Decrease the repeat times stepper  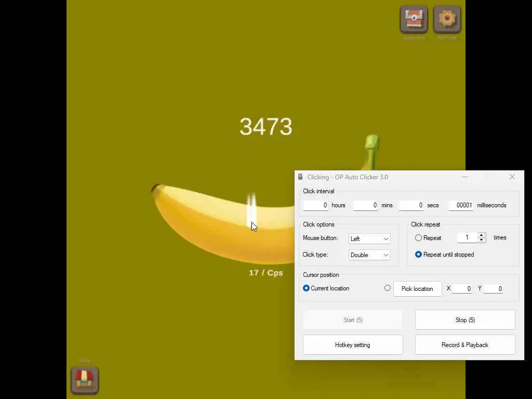482,240
